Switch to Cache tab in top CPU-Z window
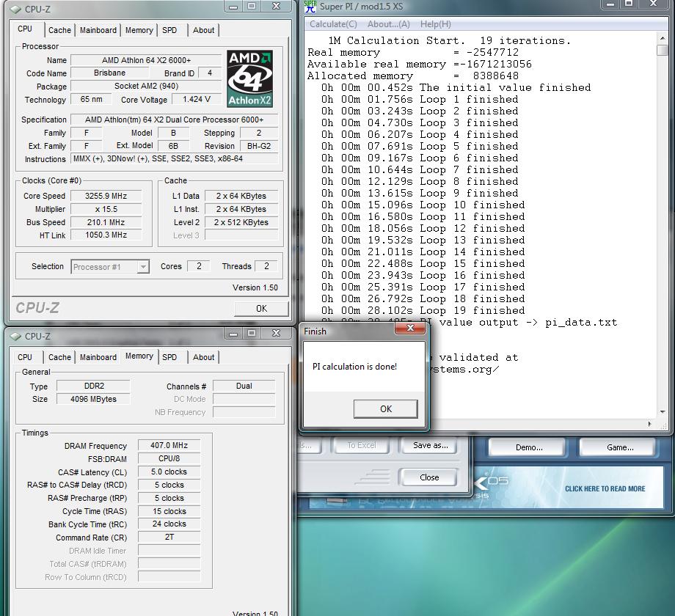Viewport: 675px width, 616px height. [x=59, y=30]
